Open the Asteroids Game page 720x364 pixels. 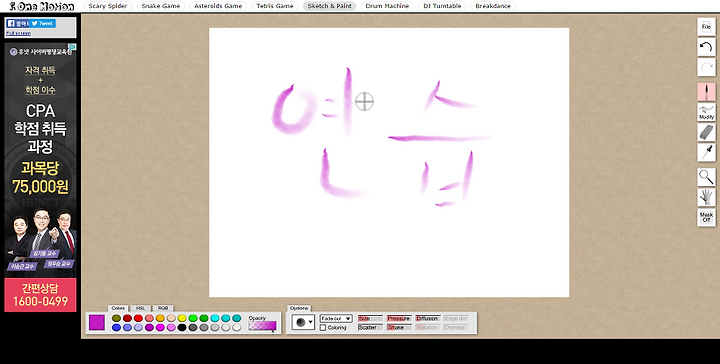pos(218,6)
